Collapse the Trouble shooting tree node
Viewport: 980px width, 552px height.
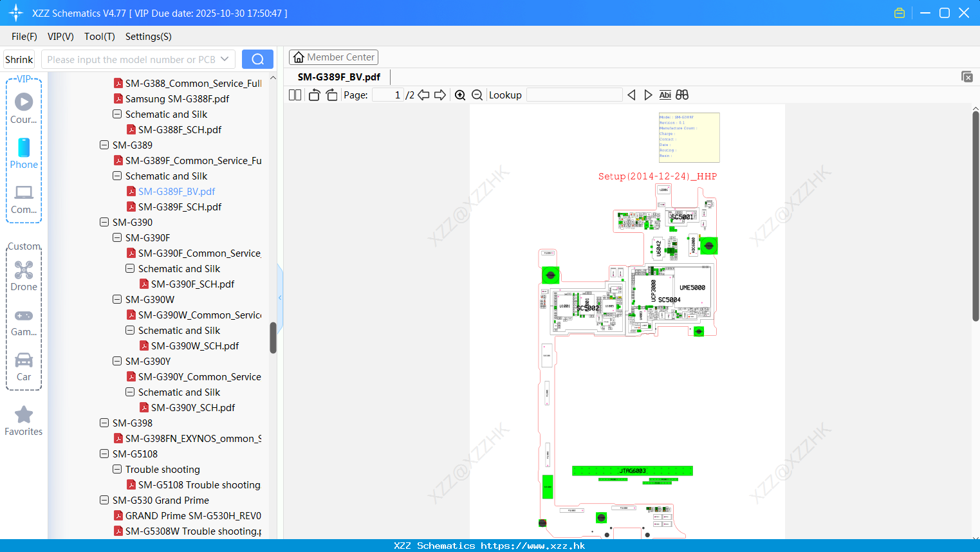coord(117,469)
